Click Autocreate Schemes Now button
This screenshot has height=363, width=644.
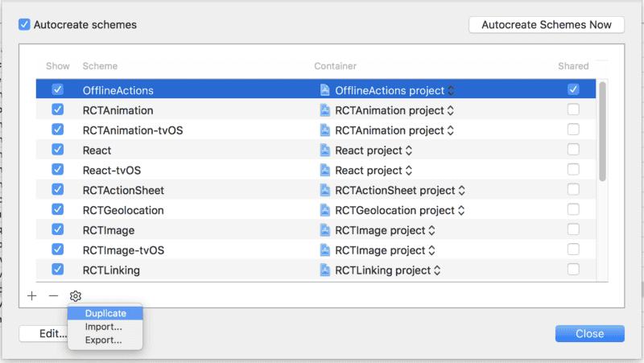(x=547, y=25)
